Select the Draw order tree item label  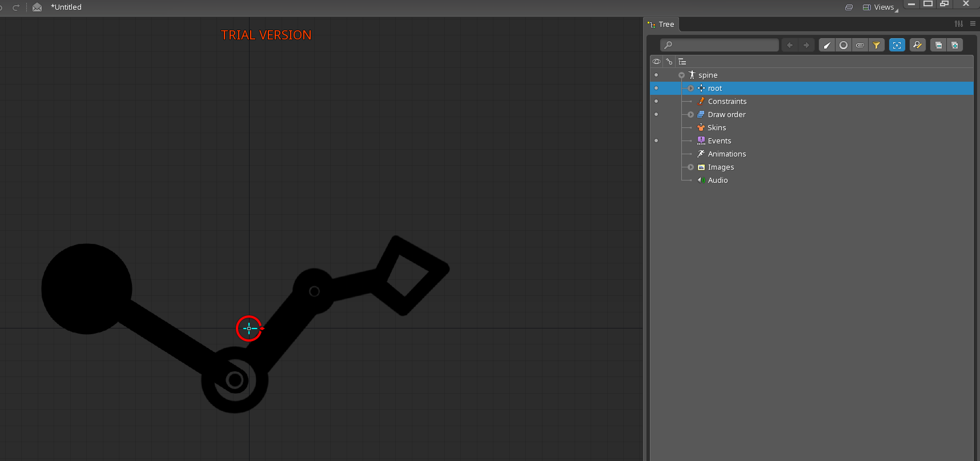click(x=726, y=115)
